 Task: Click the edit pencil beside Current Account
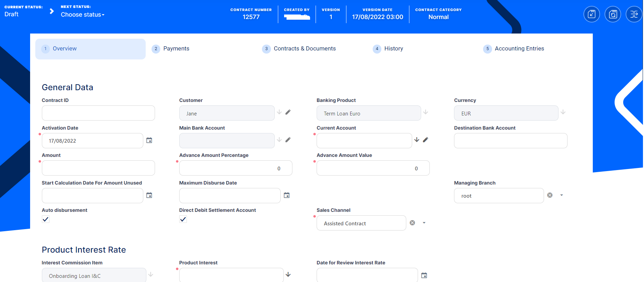coord(425,140)
